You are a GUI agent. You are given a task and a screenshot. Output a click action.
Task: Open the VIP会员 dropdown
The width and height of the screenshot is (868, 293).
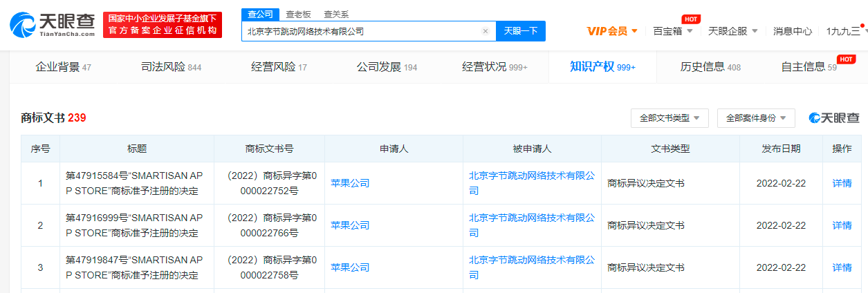611,31
